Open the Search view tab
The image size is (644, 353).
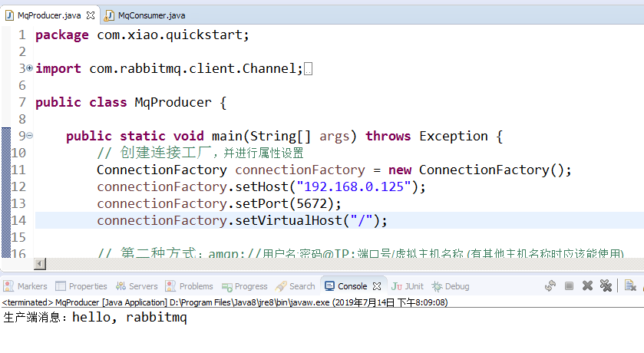(x=296, y=286)
